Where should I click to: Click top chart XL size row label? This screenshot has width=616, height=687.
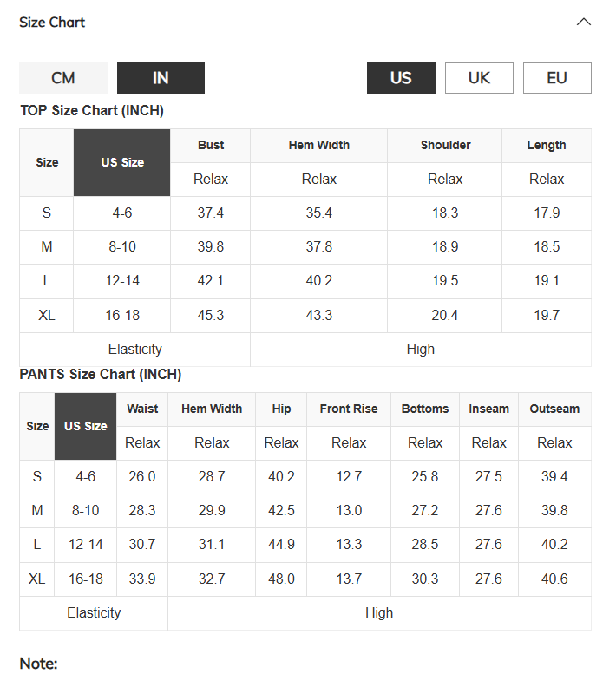[x=47, y=316]
